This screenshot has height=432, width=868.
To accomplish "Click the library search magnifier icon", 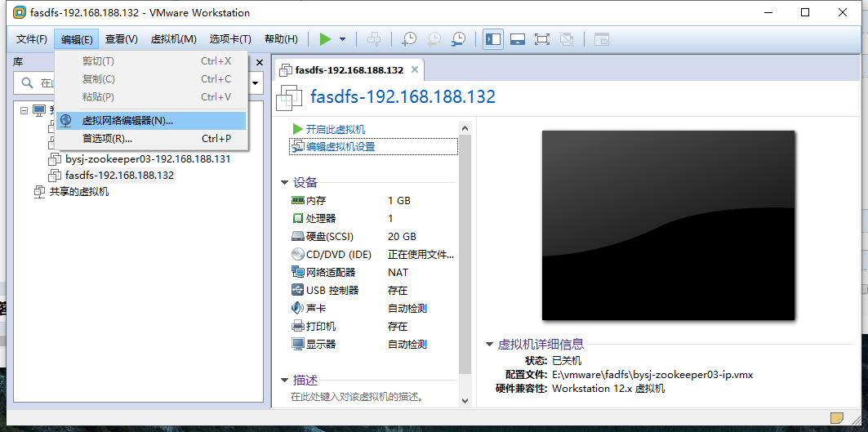I will (x=27, y=83).
